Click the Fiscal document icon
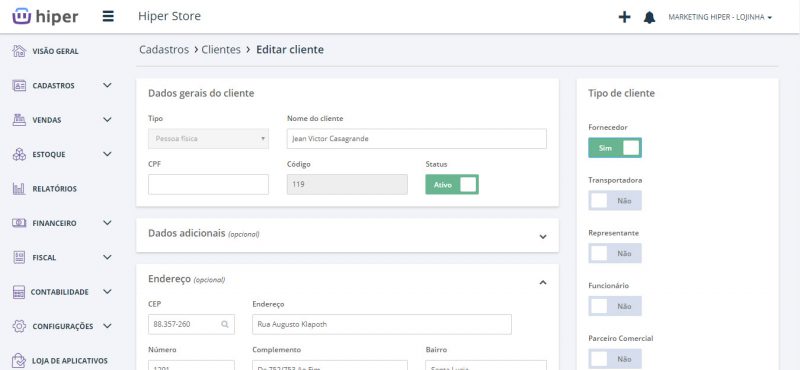This screenshot has height=370, width=800. (x=19, y=257)
